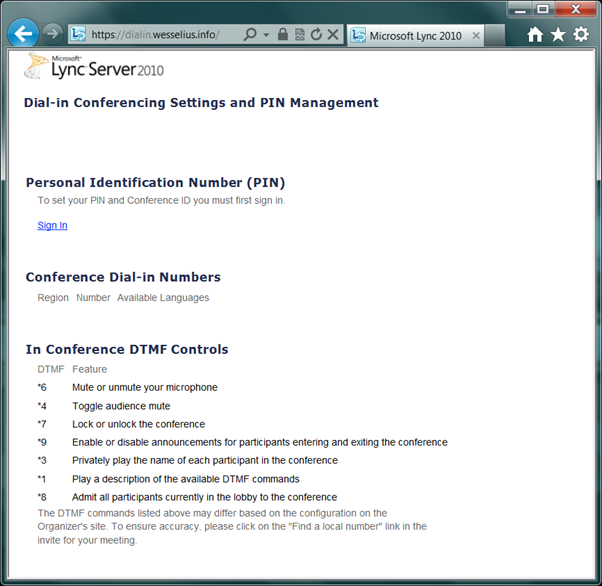Close the Microsoft Lync 2010 tab
The image size is (602, 586).
point(476,35)
